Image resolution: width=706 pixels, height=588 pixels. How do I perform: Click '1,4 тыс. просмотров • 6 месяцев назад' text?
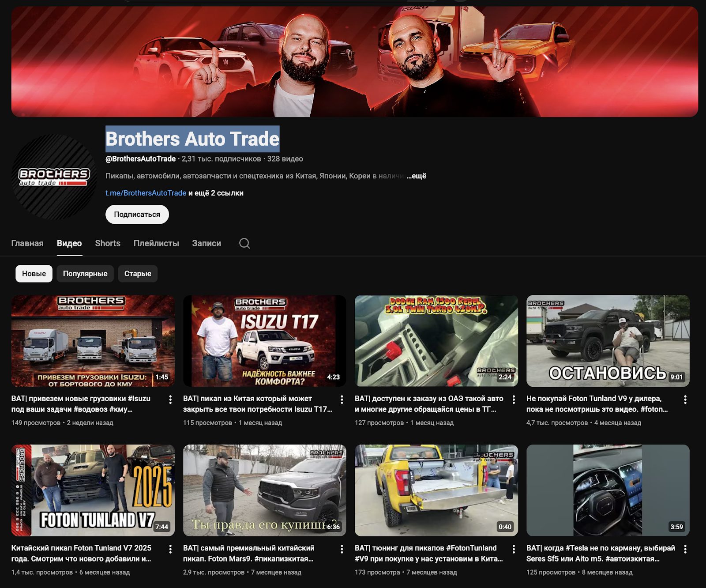[x=71, y=572]
